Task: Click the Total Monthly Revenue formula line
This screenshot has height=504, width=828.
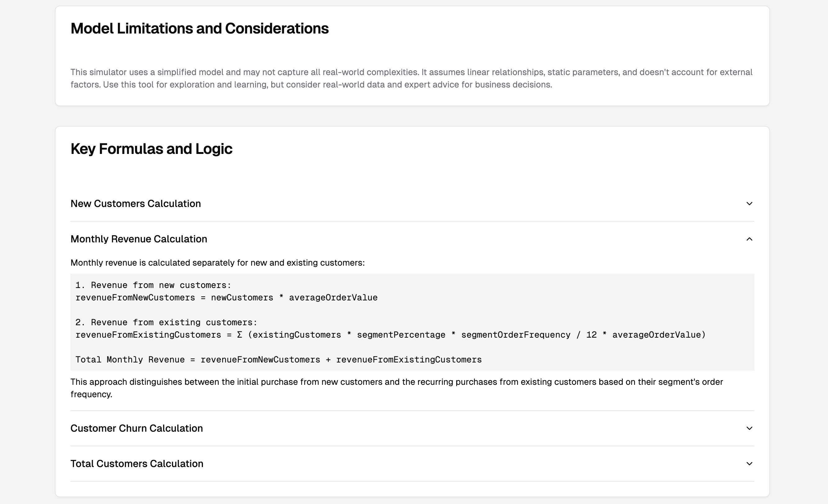Action: (278, 360)
